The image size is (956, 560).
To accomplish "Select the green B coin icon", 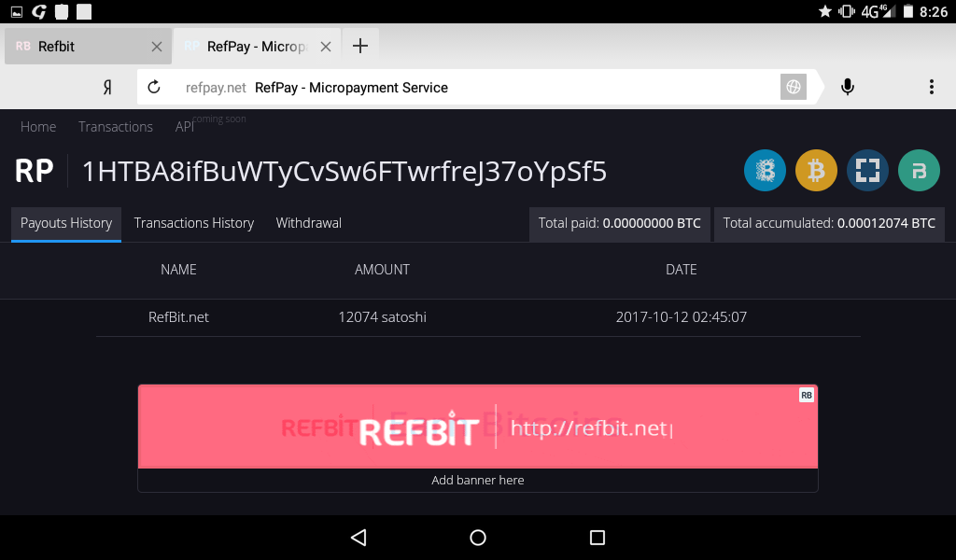I will coord(919,171).
